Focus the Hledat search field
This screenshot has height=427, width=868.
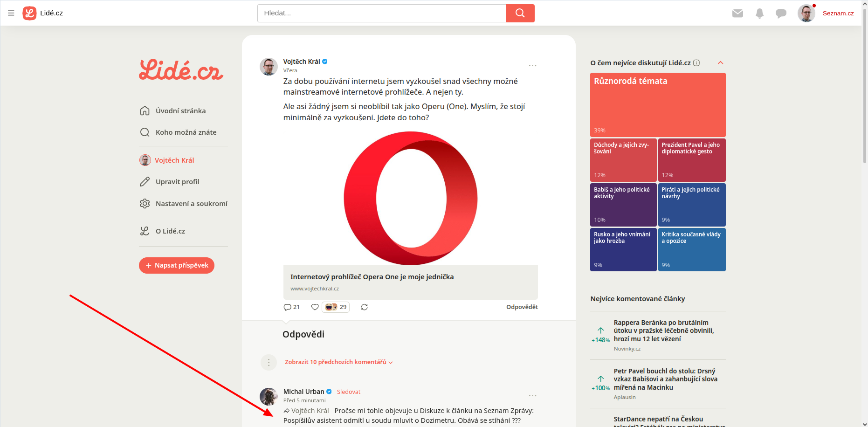click(381, 13)
